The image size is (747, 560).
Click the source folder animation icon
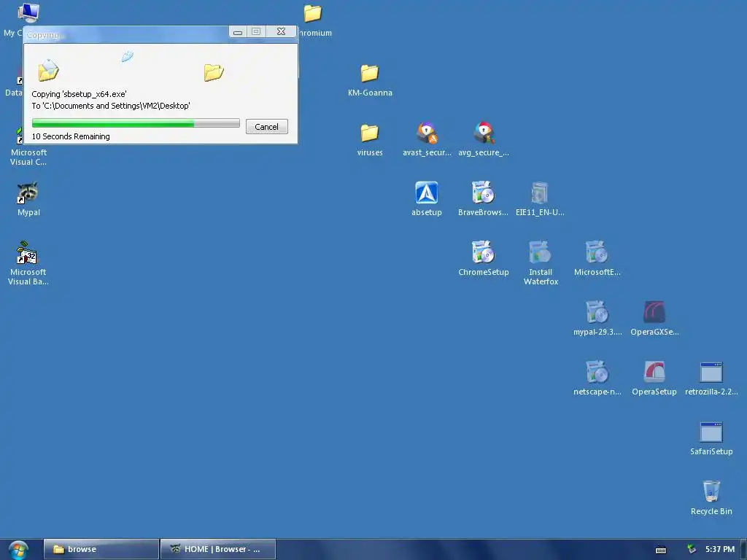pyautogui.click(x=48, y=71)
